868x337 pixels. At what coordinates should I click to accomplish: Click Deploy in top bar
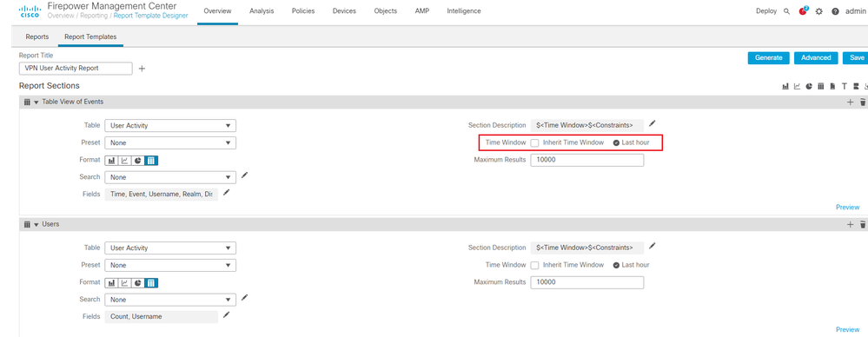766,11
